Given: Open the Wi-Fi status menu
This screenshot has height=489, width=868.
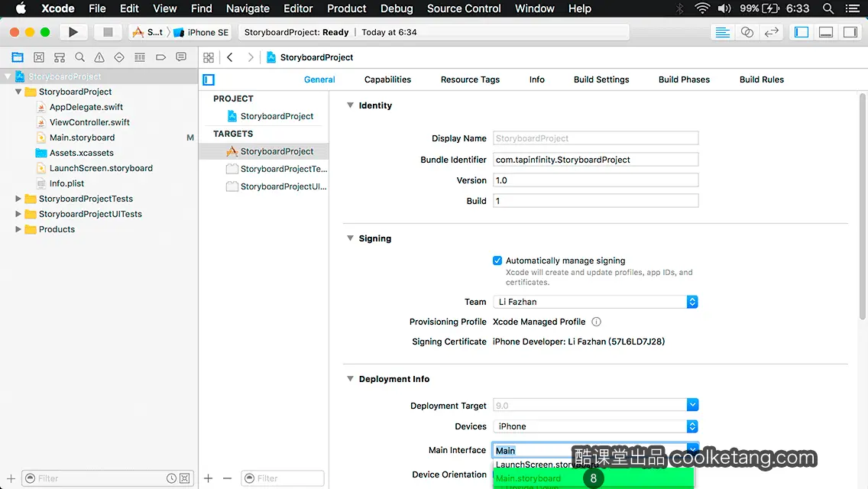Looking at the screenshot, I should coord(702,8).
